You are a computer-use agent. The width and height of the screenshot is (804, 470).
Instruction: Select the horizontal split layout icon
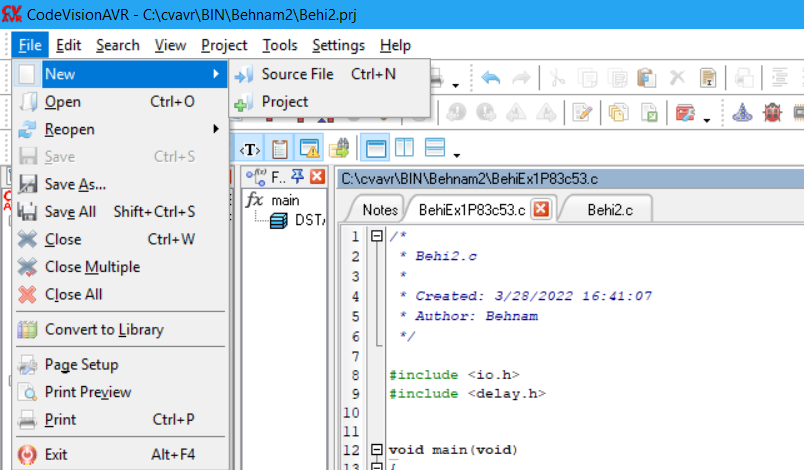pyautogui.click(x=435, y=148)
